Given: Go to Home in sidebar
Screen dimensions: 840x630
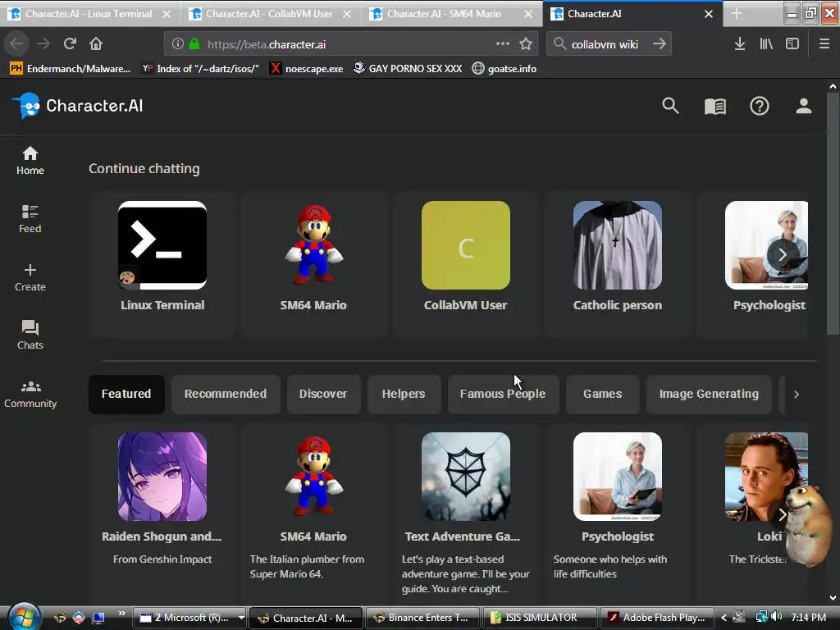Looking at the screenshot, I should (x=30, y=161).
